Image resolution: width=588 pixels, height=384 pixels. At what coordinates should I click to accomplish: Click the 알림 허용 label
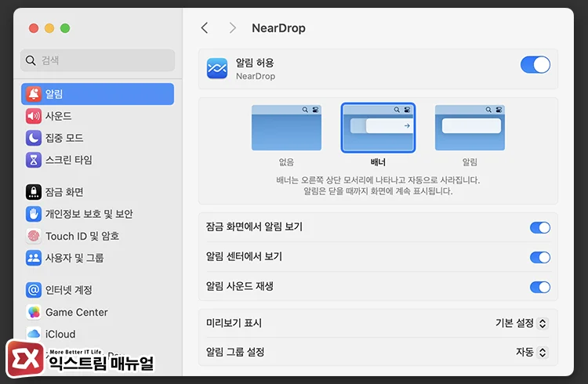(255, 63)
